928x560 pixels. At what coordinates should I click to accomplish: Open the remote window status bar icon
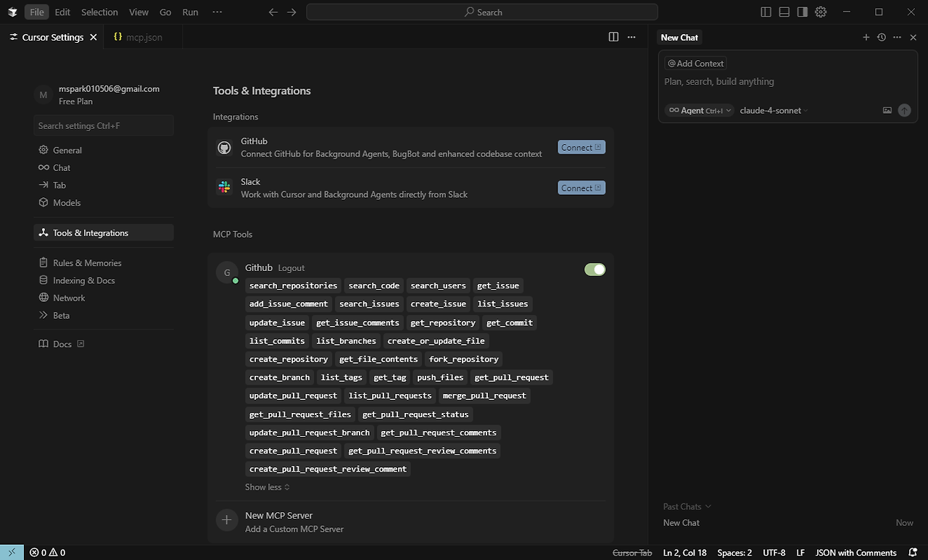12,553
